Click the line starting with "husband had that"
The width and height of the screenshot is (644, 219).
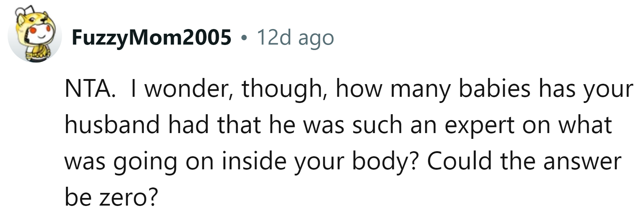[x=337, y=125]
